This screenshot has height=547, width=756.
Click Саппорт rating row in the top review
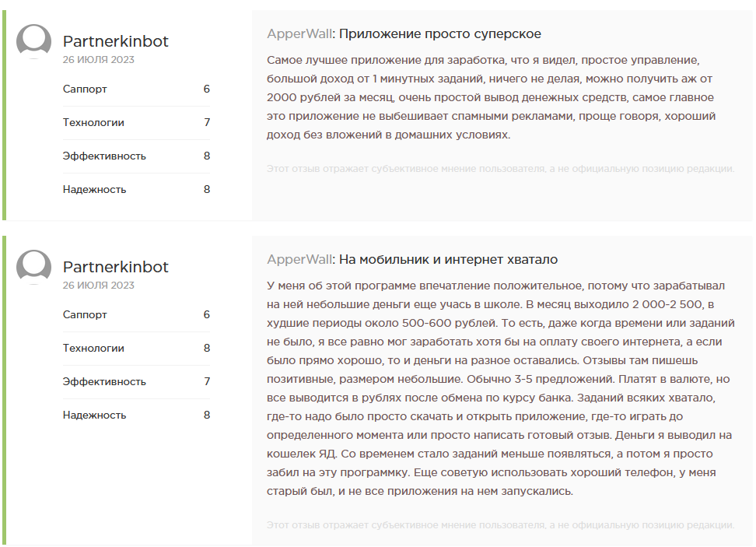pos(136,89)
